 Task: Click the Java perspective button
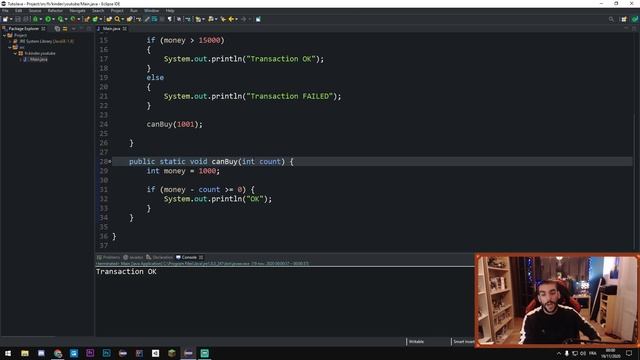634,19
